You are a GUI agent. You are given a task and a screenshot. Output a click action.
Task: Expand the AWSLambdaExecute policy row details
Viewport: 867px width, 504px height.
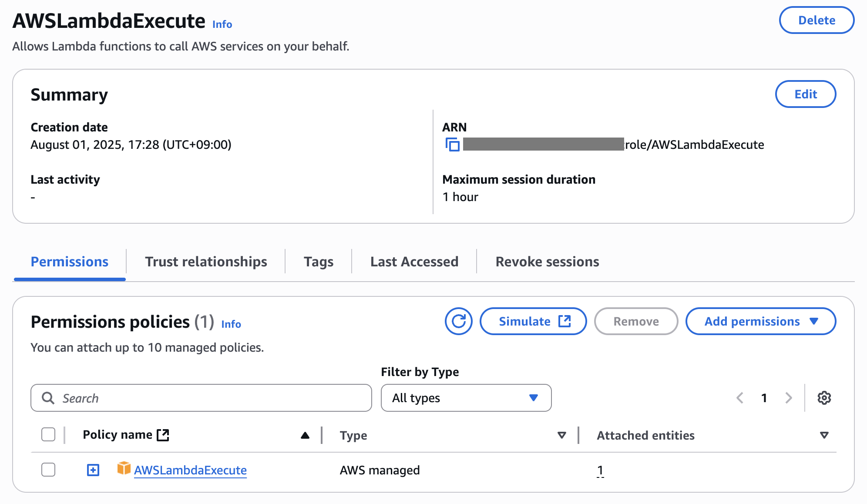[93, 470]
